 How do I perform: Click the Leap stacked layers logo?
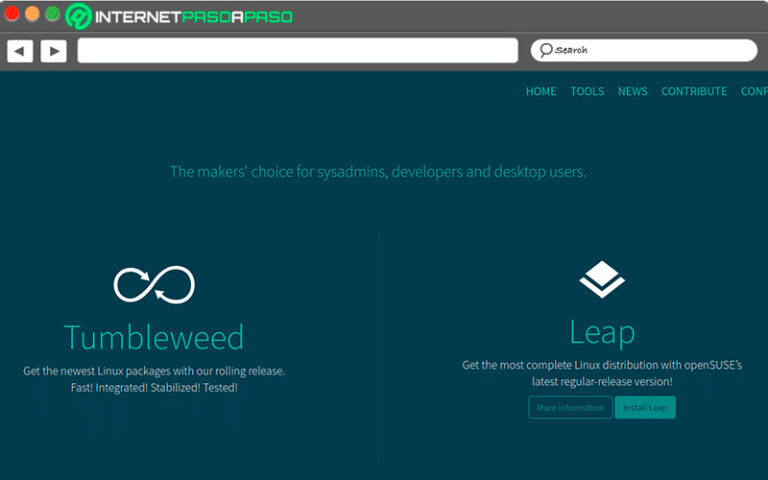(602, 280)
